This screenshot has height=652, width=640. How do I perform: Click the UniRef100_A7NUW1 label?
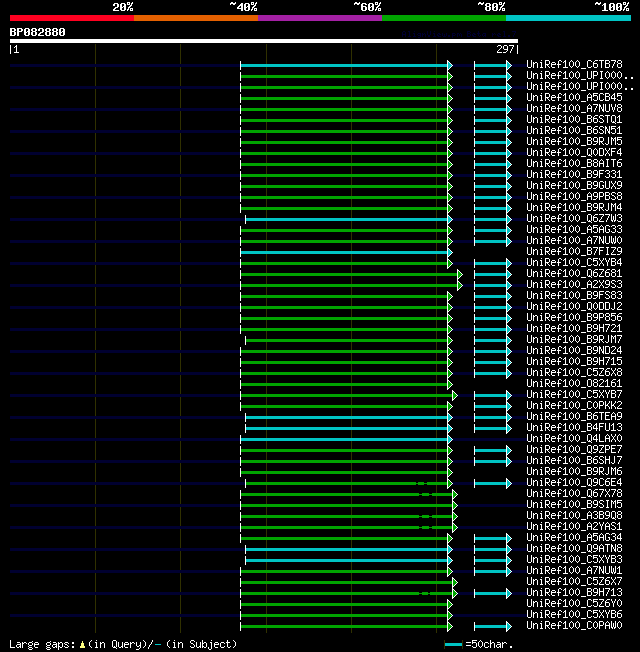coord(574,570)
